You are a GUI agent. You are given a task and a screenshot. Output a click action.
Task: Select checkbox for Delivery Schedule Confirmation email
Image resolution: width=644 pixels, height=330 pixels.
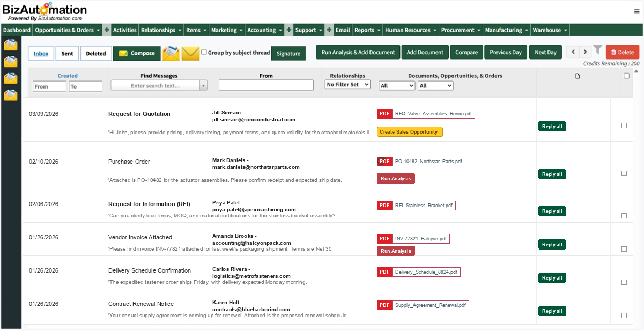pyautogui.click(x=624, y=282)
